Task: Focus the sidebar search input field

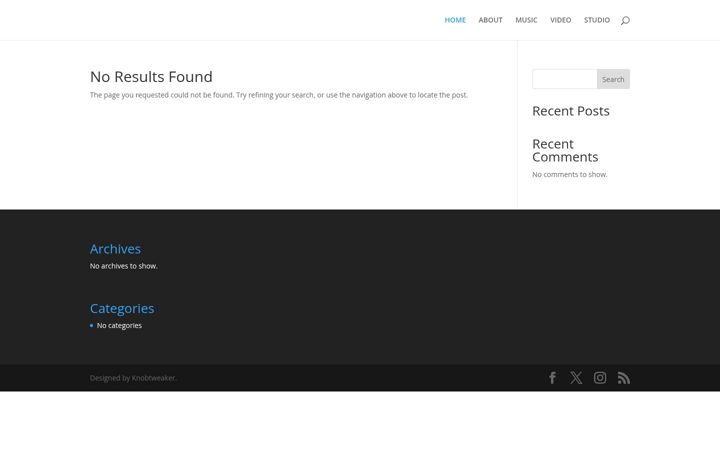Action: coord(565,79)
